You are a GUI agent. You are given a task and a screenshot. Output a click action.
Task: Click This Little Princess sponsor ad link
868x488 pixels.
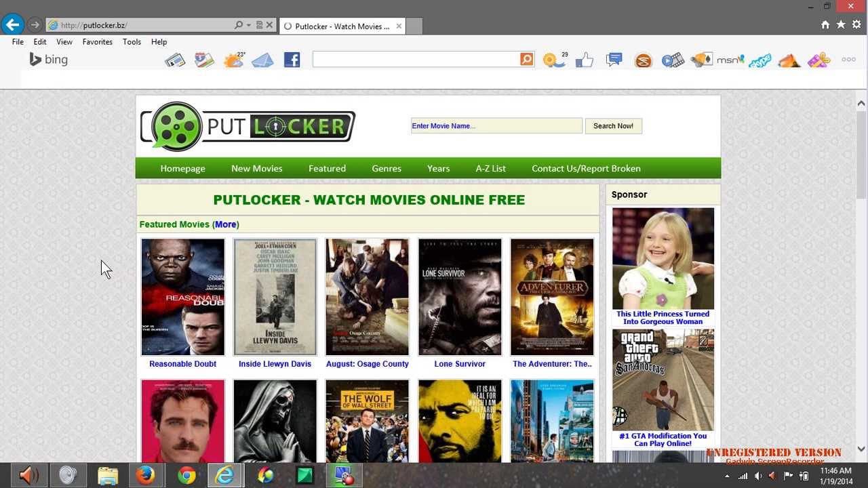(663, 318)
